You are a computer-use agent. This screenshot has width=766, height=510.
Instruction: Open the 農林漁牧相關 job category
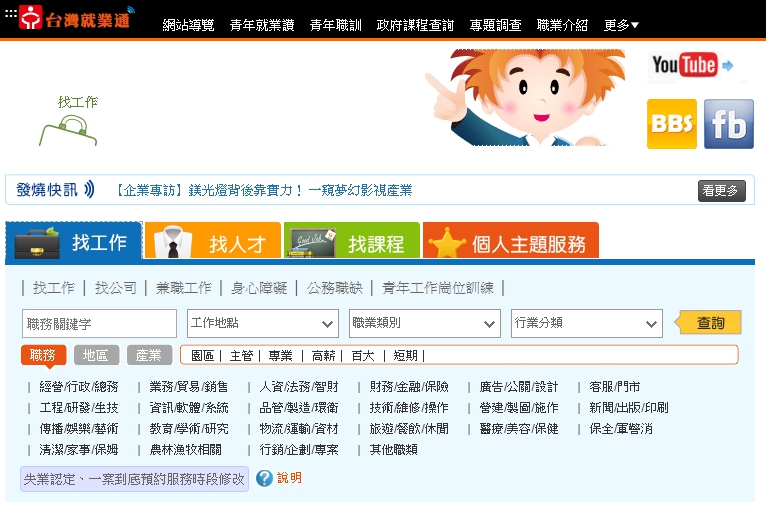point(185,450)
